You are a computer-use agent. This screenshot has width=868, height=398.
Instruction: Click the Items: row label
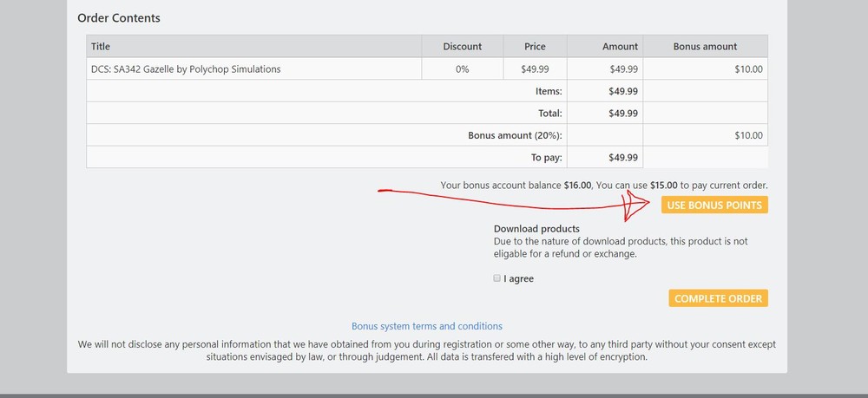[549, 91]
